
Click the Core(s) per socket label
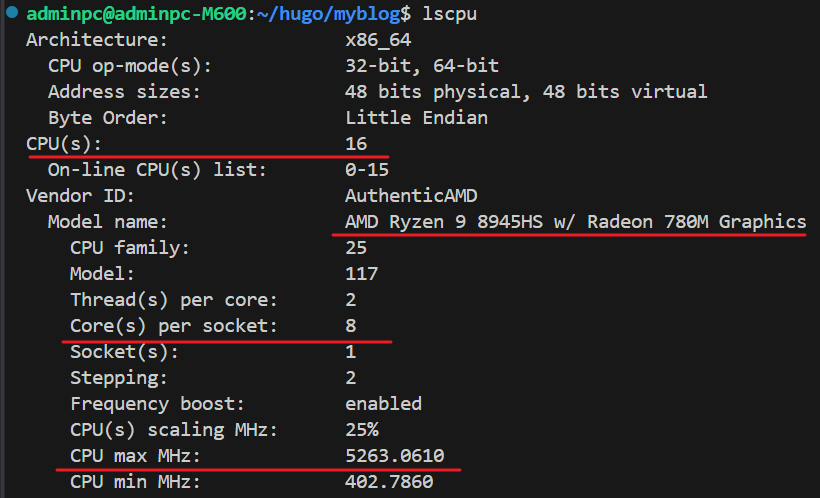tap(174, 326)
